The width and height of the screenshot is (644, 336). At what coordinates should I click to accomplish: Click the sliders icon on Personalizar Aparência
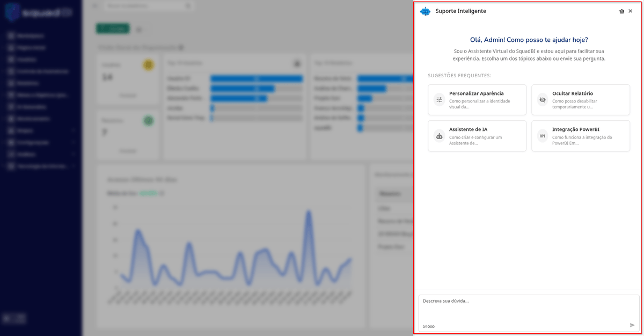click(x=440, y=100)
